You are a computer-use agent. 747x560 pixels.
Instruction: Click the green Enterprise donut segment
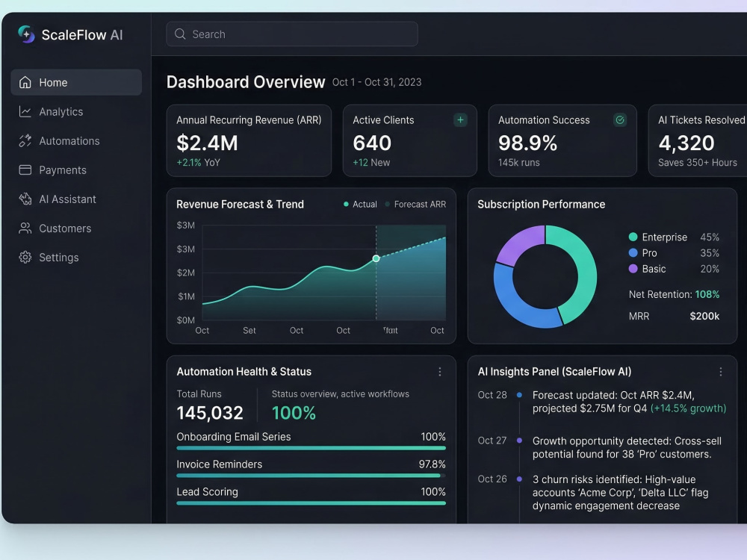[x=586, y=272]
